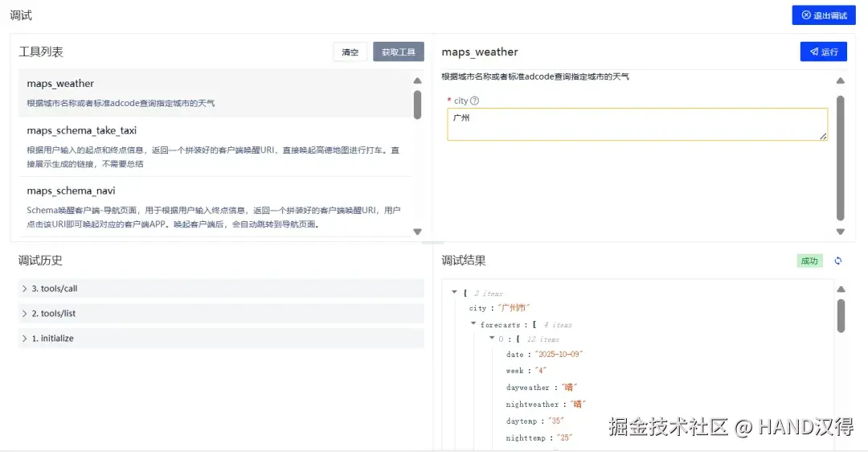Expand the 3. tools/call history entry
868x452 pixels.
[222, 289]
